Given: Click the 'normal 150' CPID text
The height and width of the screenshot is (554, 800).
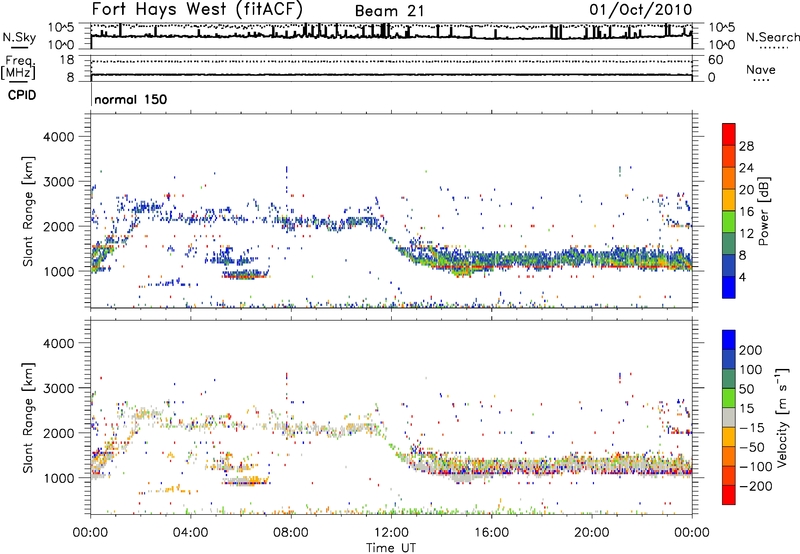Looking at the screenshot, I should pyautogui.click(x=131, y=99).
